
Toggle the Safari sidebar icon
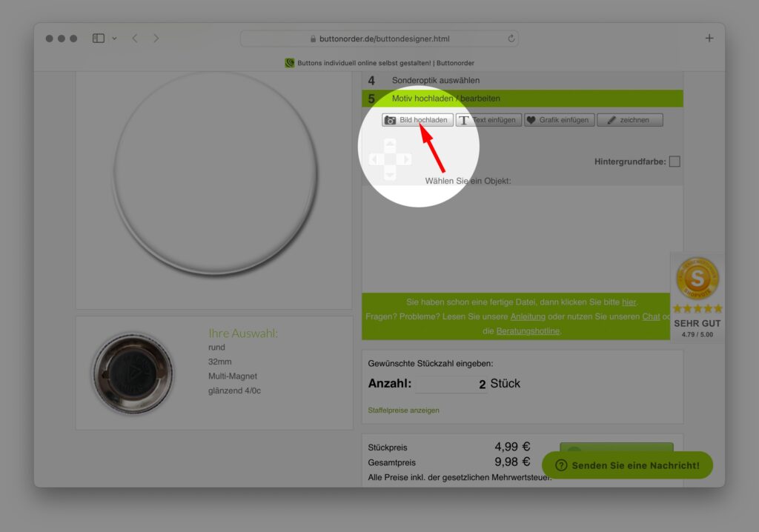[99, 39]
